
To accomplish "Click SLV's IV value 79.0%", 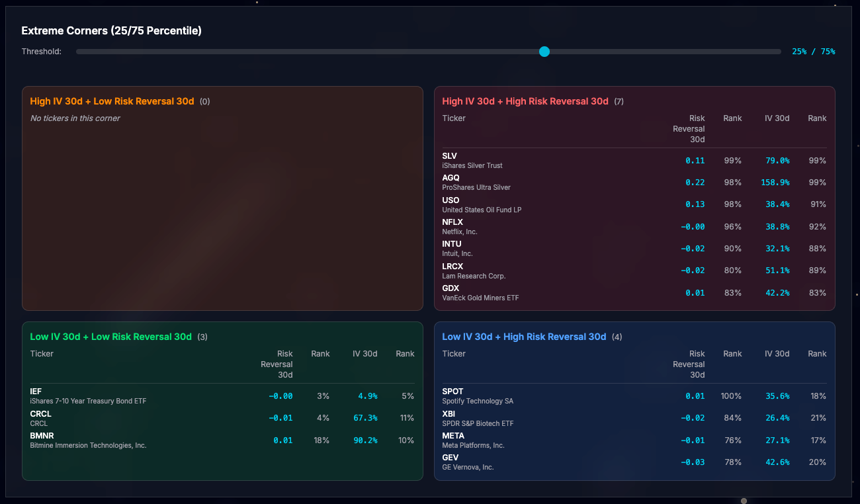I will tap(777, 161).
